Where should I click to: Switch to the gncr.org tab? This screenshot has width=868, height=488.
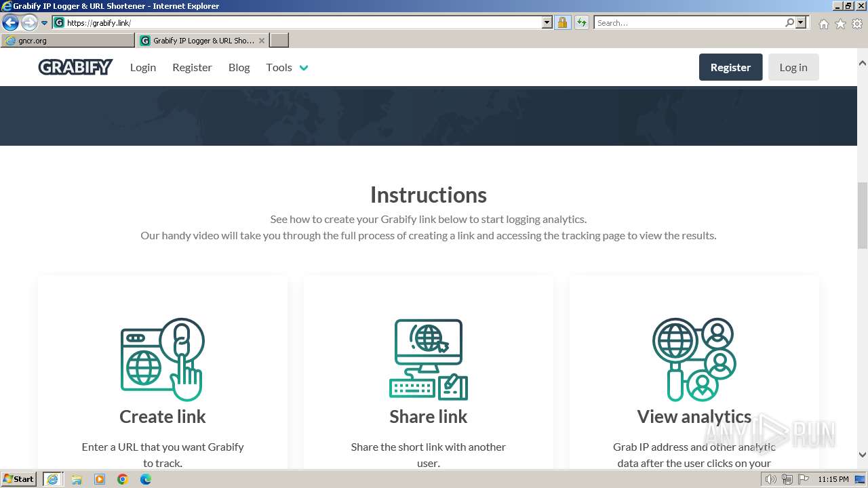tap(68, 41)
